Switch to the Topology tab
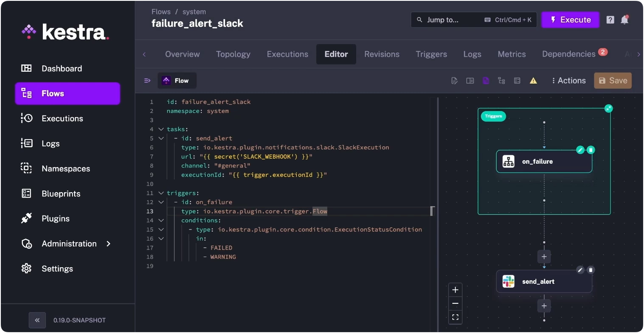Screen dimensions: 644x333 [x=233, y=54]
